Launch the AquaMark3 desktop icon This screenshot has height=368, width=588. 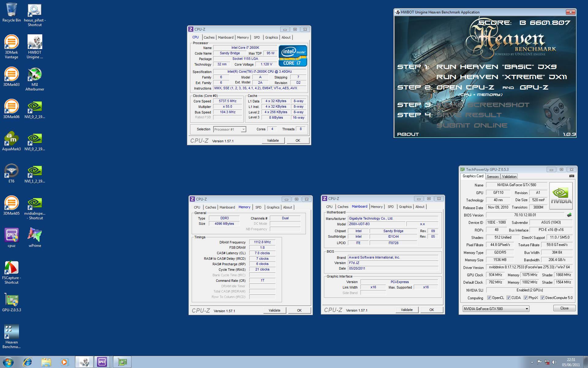[x=11, y=141]
